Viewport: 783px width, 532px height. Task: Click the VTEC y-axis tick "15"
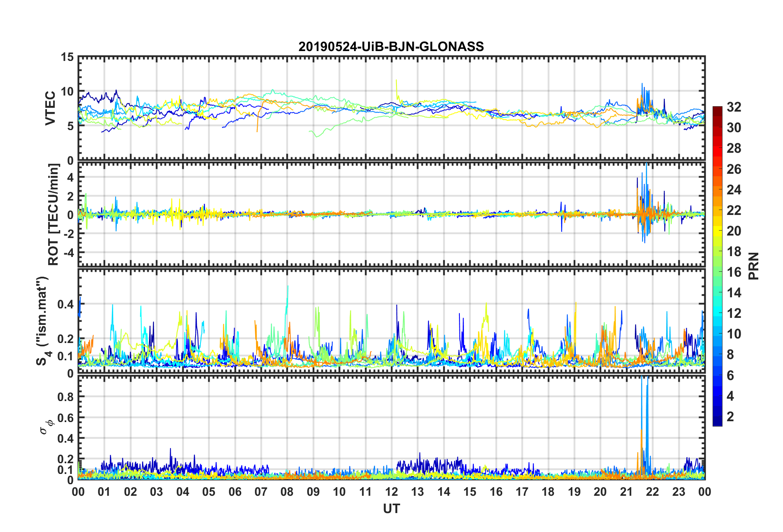click(x=67, y=57)
